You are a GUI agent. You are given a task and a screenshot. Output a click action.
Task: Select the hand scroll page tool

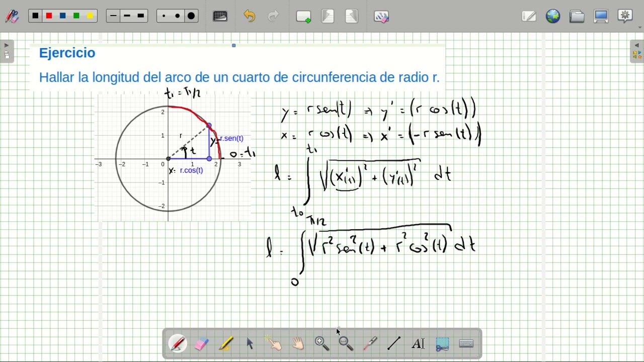click(x=298, y=343)
